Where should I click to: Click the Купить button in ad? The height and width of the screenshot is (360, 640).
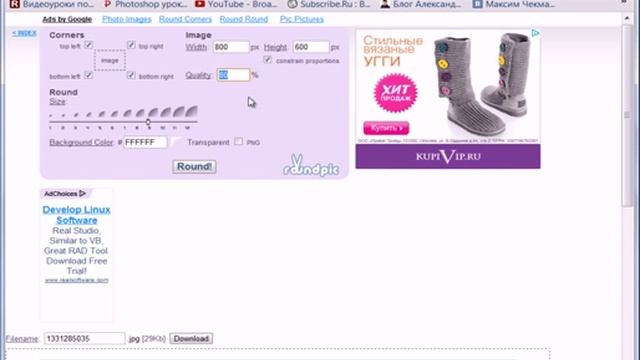(x=386, y=128)
